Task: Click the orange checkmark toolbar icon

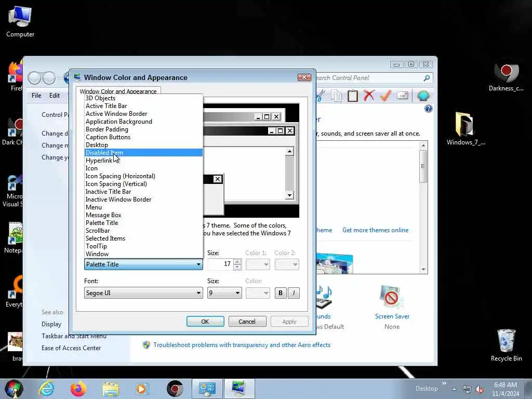Action: point(385,96)
